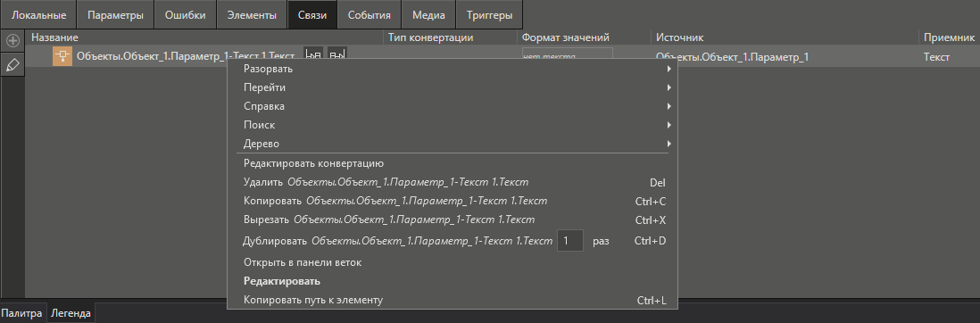The width and height of the screenshot is (980, 323).
Task: Click the Название column header
Action: click(203, 37)
